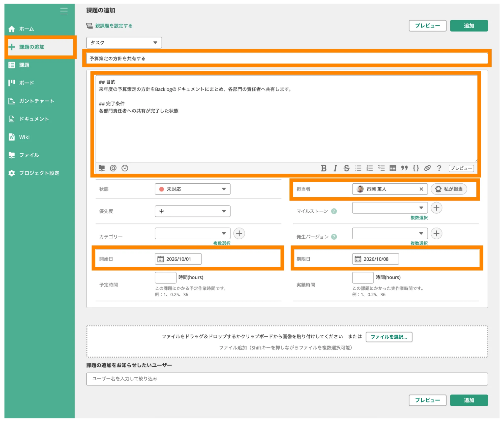Click the マイルストーン help icon
This screenshot has height=422, width=504.
[334, 211]
